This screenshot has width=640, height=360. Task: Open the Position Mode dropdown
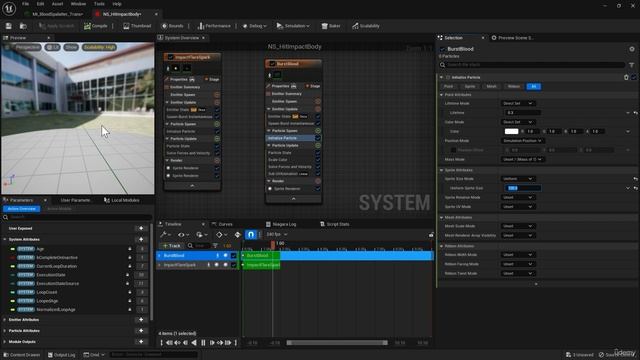coord(522,141)
